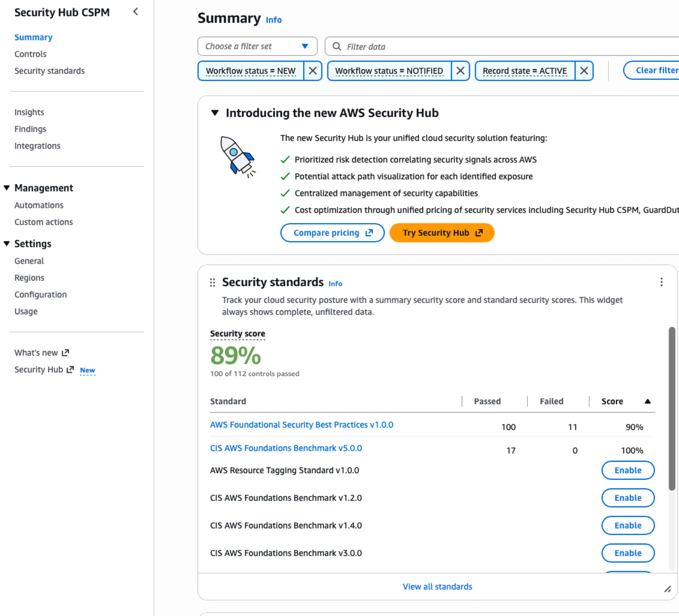Click the Security score label
The height and width of the screenshot is (616, 679).
click(x=238, y=333)
